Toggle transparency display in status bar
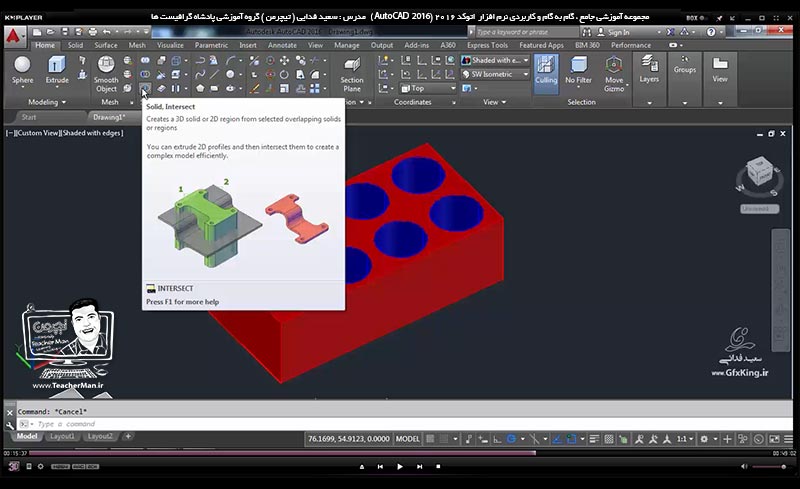 point(609,439)
